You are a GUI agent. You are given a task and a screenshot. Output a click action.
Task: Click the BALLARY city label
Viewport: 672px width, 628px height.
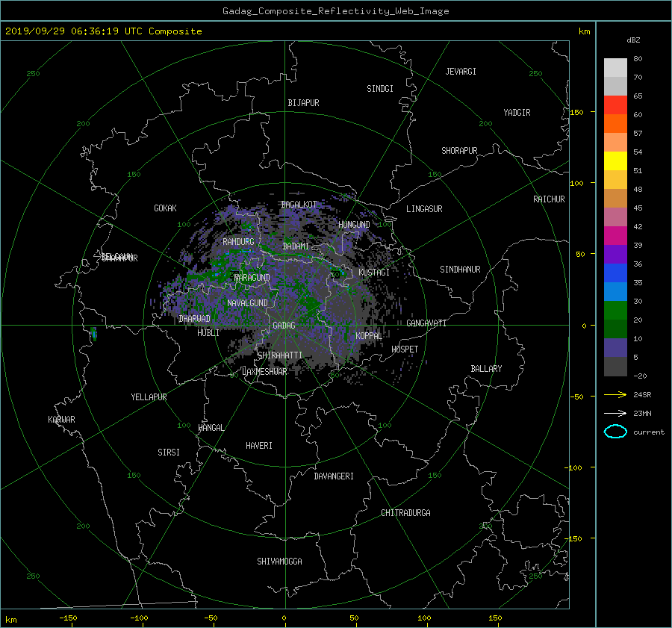(x=486, y=369)
